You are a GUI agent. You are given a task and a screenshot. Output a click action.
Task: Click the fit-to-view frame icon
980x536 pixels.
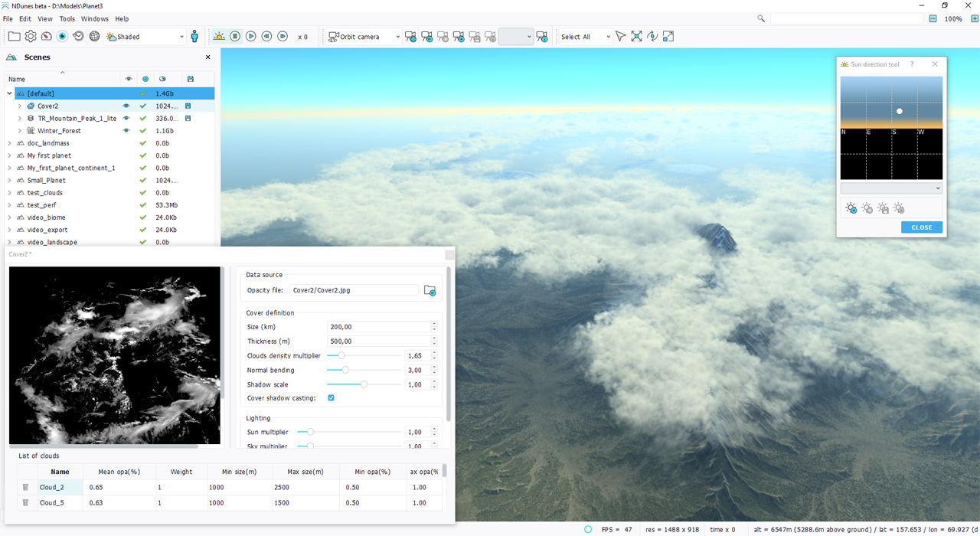click(636, 36)
